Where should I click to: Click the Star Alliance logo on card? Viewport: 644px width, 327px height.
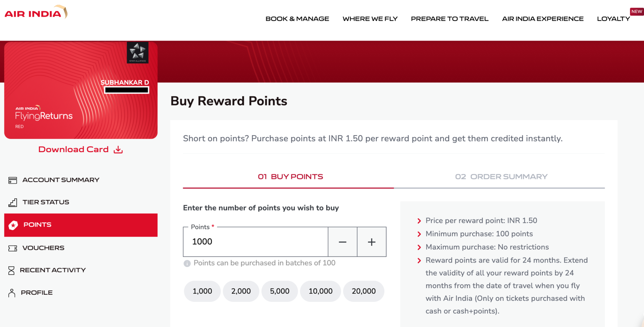pyautogui.click(x=138, y=53)
